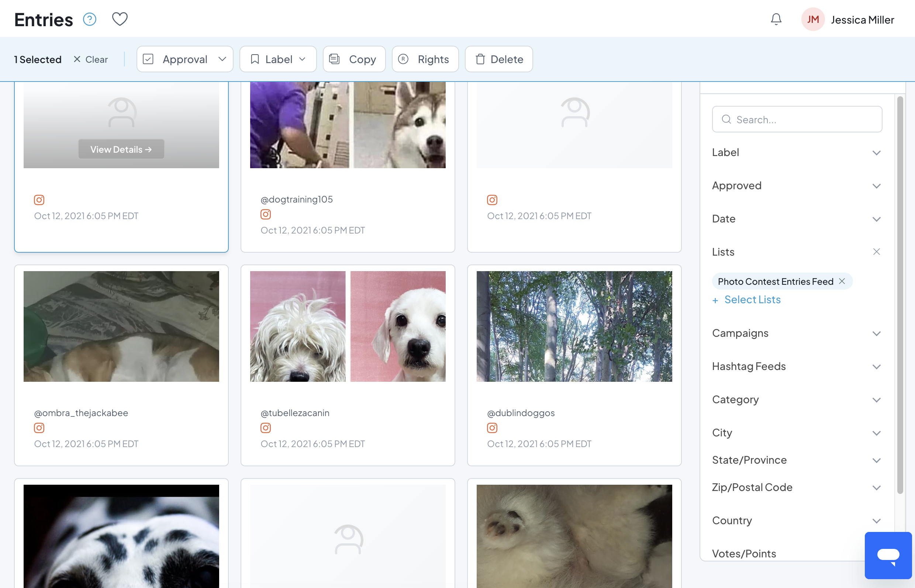Click the JM user avatar

813,20
